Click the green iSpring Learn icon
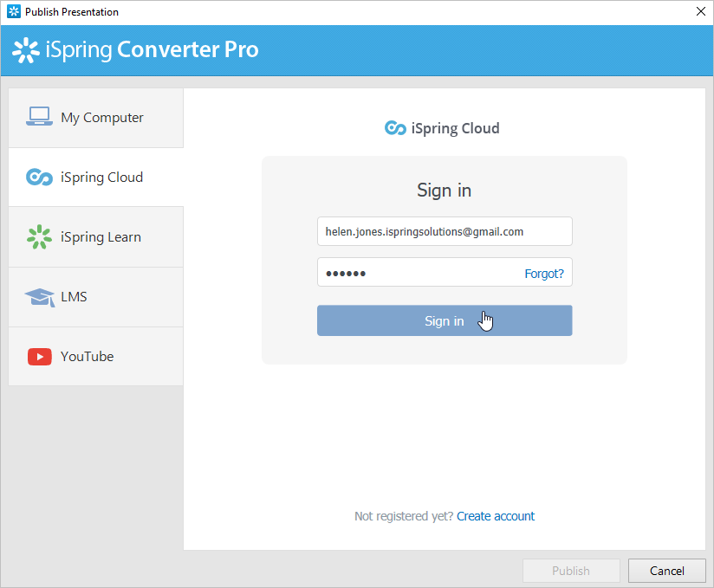 pos(39,236)
